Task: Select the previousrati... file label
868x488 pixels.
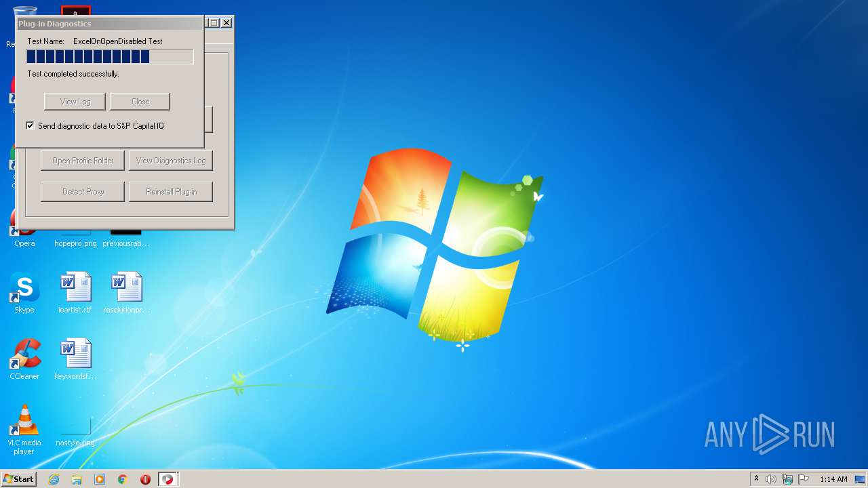Action: tap(126, 243)
